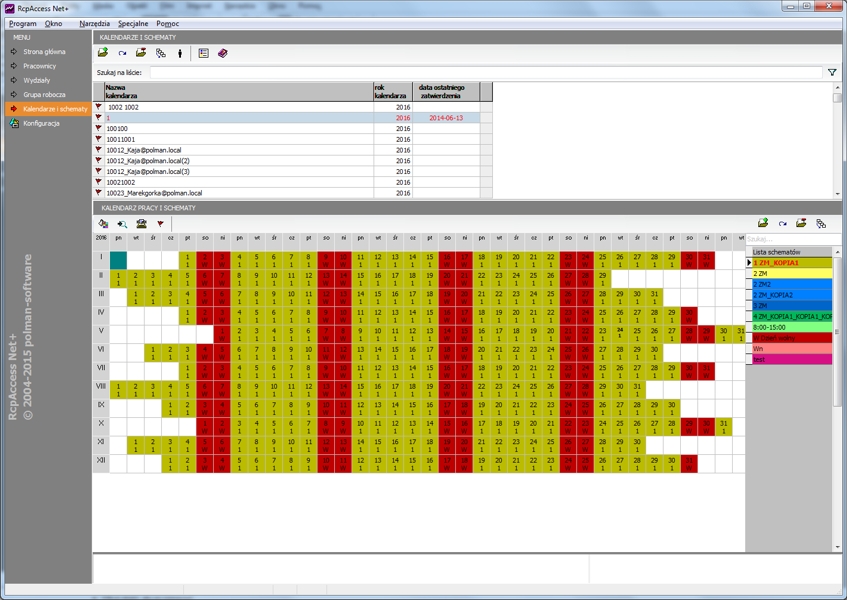The height and width of the screenshot is (600, 847).
Task: Click the copy icon above schema list
Action: (821, 224)
